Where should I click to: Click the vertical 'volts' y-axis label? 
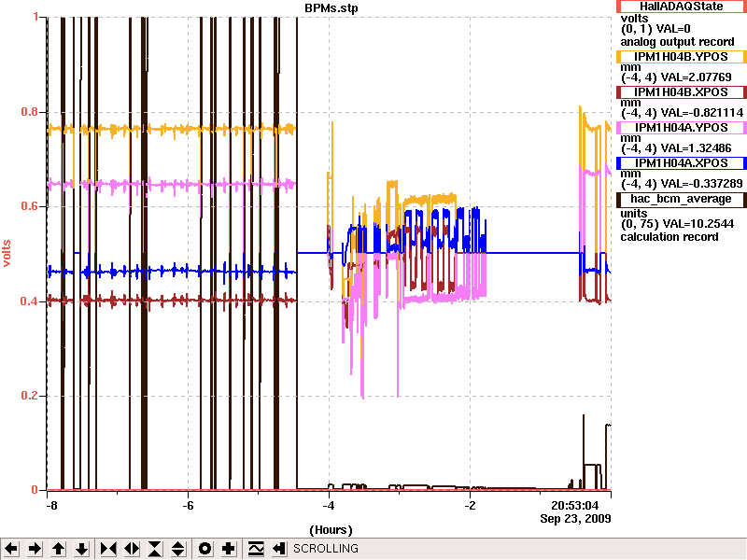(x=7, y=253)
